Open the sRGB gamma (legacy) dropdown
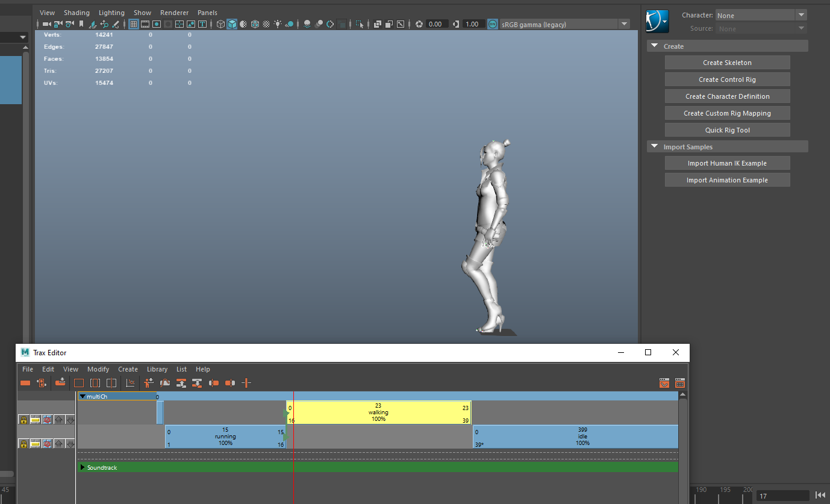 point(625,24)
